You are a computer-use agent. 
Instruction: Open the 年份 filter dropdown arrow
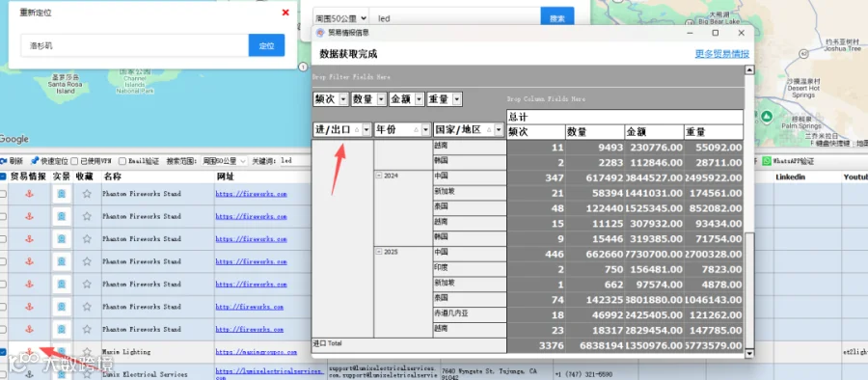(x=425, y=129)
